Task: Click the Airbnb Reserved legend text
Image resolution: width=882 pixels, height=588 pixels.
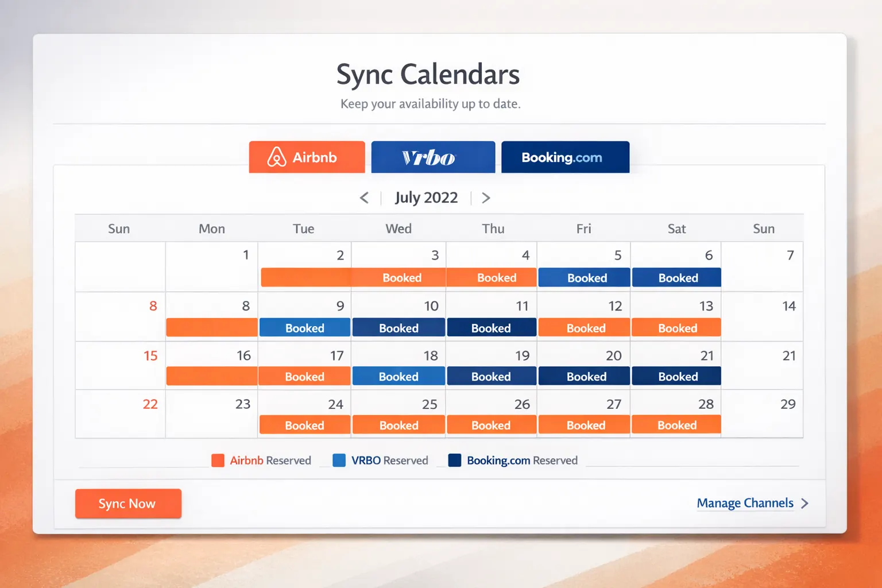Action: pyautogui.click(x=270, y=461)
